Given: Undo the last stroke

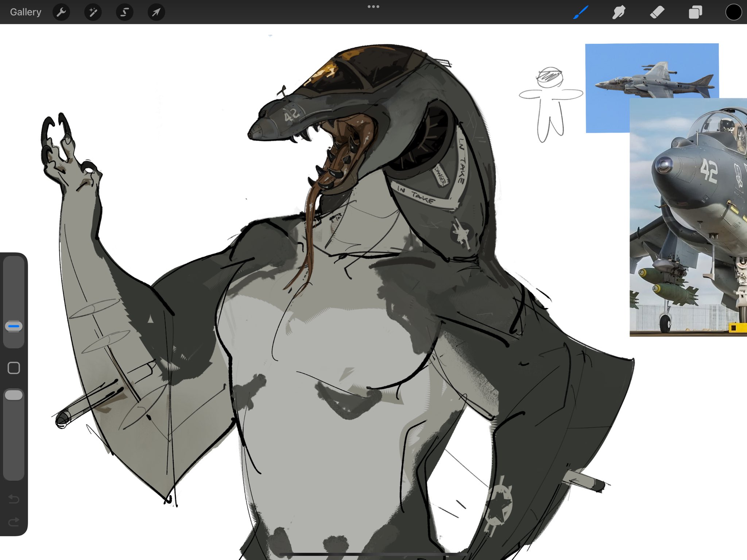Looking at the screenshot, I should 14,499.
